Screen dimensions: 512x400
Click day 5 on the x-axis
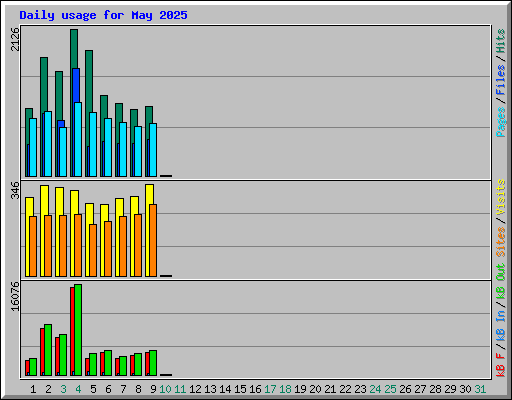pyautogui.click(x=93, y=389)
